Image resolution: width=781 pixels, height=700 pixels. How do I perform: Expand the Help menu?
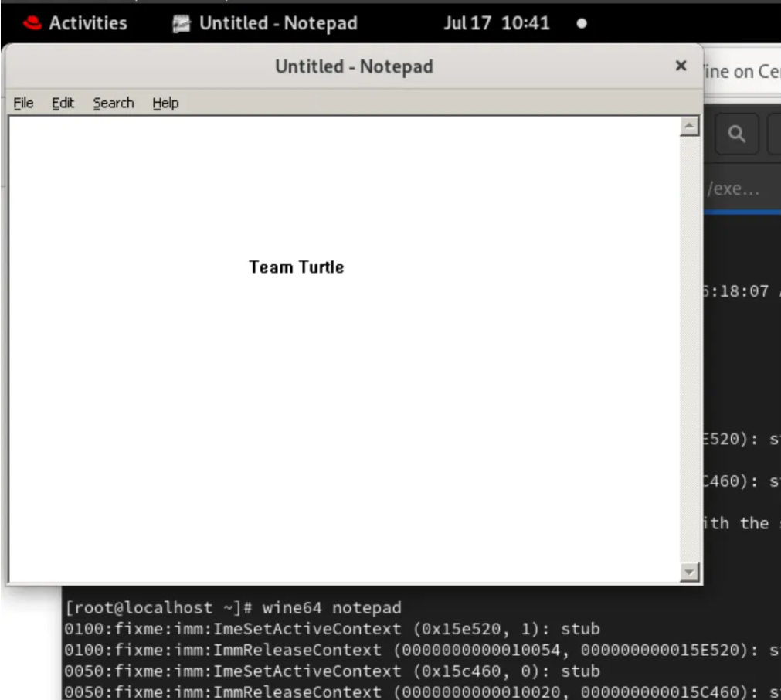coord(165,102)
